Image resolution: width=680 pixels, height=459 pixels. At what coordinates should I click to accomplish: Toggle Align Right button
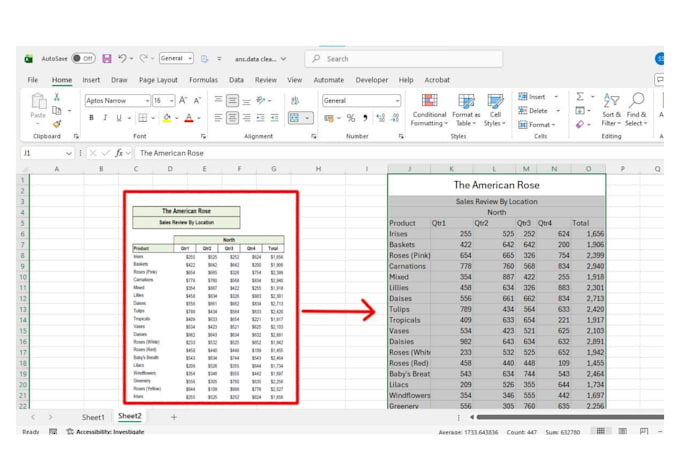(x=246, y=118)
